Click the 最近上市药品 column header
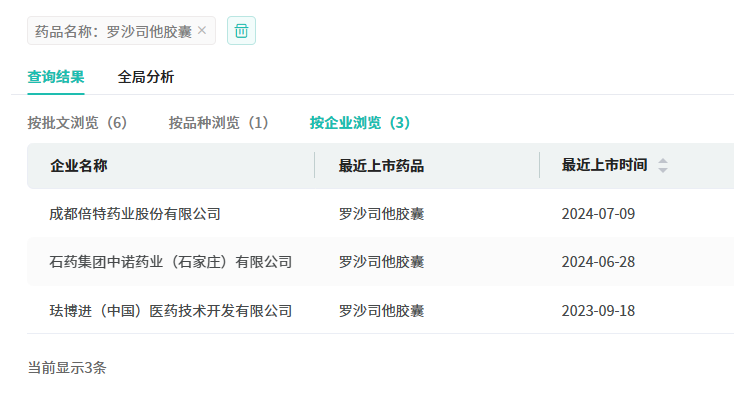 [381, 166]
